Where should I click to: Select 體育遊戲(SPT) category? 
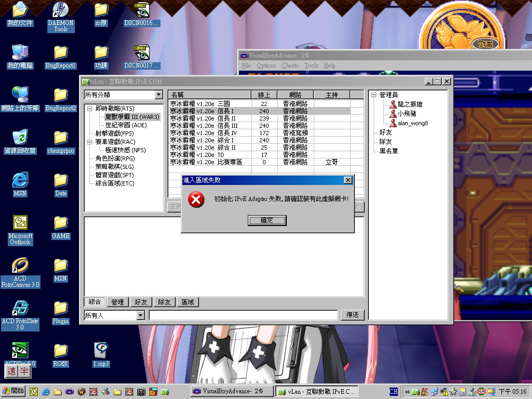pos(114,175)
